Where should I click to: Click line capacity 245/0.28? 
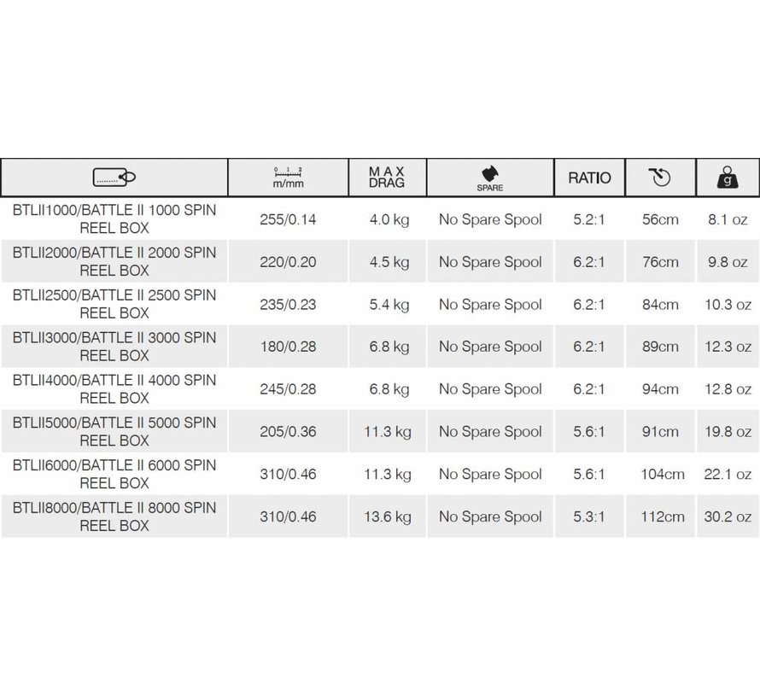click(x=288, y=389)
